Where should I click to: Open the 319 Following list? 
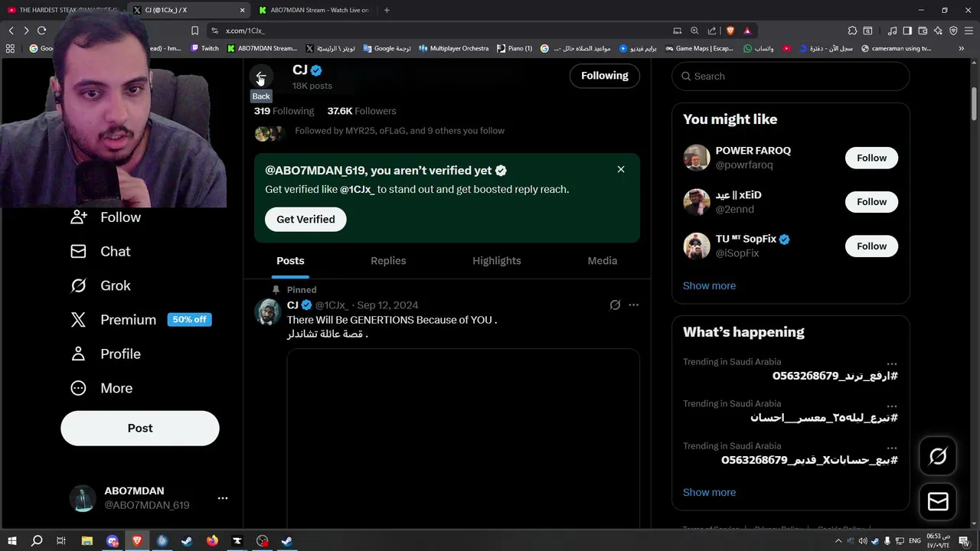tap(284, 111)
